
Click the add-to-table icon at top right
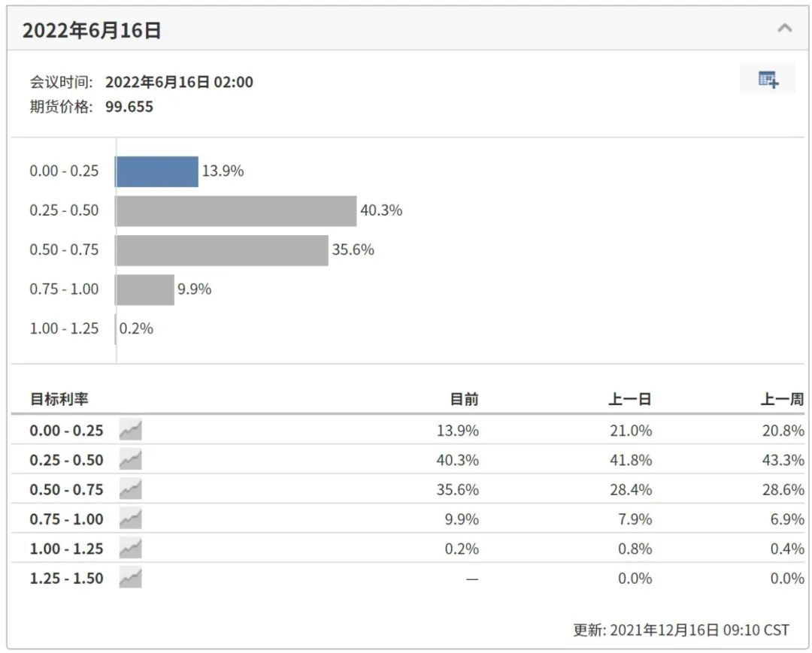(x=768, y=79)
